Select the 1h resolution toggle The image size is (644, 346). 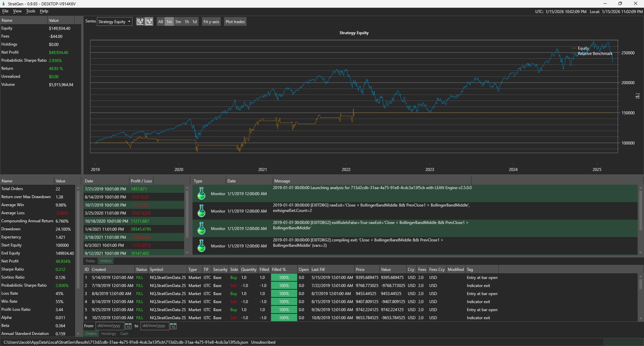187,22
